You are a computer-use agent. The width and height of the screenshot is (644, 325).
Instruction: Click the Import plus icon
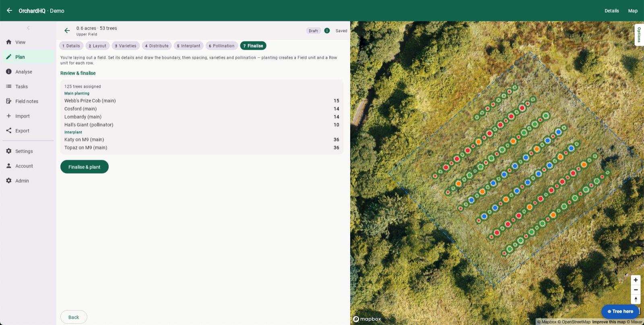(x=9, y=116)
